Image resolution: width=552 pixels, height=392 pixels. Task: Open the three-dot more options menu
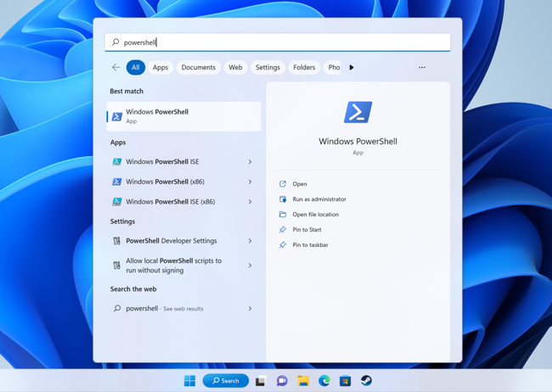point(422,67)
